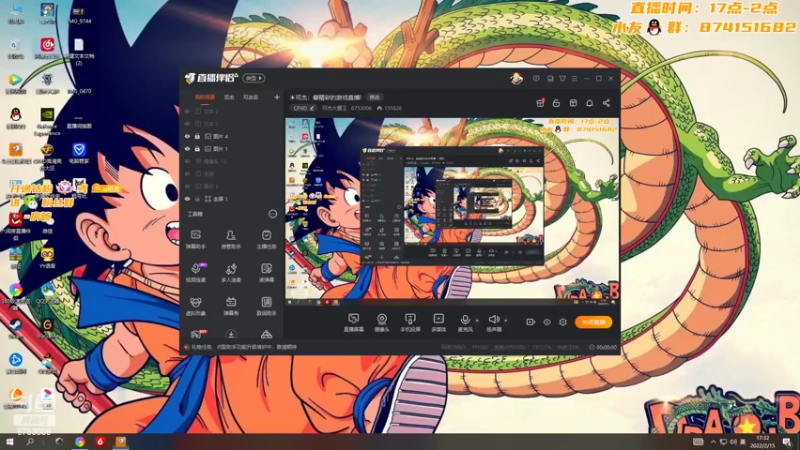The width and height of the screenshot is (800, 450).
Task: Toggle visibility of the 文本 1 layer
Action: [x=187, y=124]
